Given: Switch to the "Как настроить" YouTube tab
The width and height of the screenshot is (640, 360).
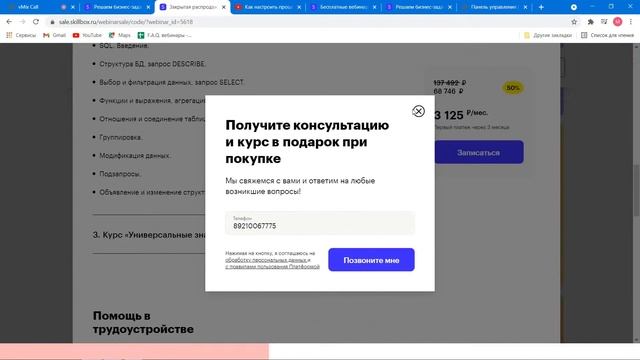Looking at the screenshot, I should [x=267, y=7].
